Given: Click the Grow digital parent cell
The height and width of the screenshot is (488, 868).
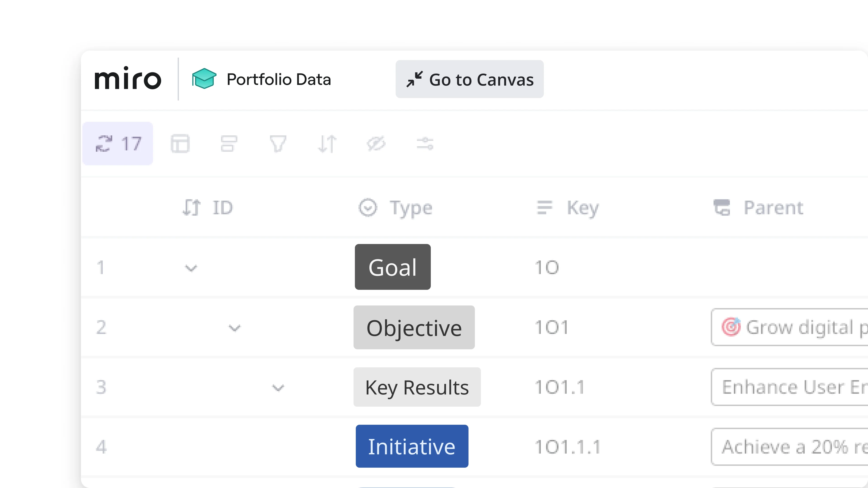Looking at the screenshot, I should [792, 327].
